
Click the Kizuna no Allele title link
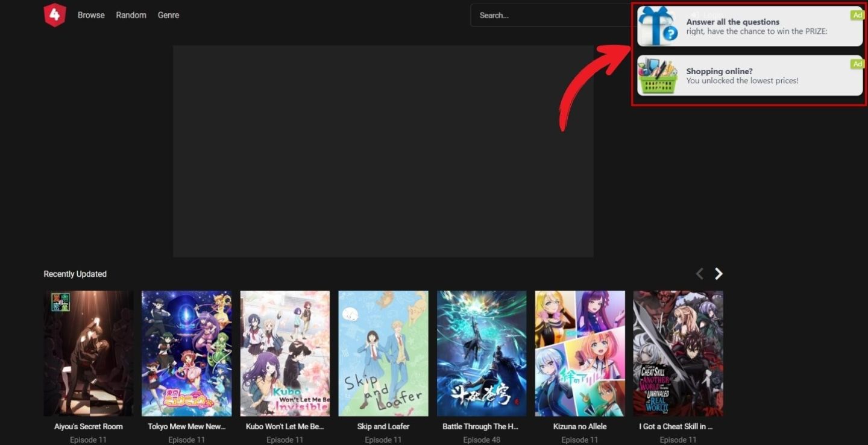[x=579, y=426]
